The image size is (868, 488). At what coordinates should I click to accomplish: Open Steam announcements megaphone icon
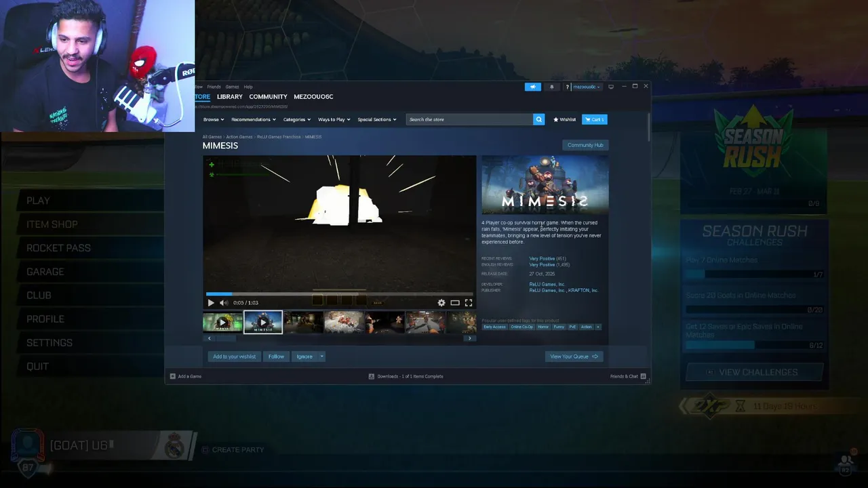tap(533, 87)
